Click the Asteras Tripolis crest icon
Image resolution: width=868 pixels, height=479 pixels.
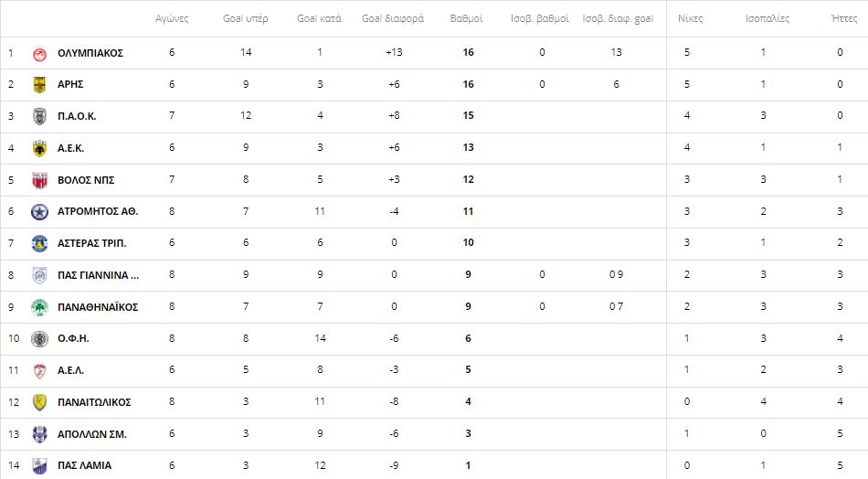pos(39,243)
